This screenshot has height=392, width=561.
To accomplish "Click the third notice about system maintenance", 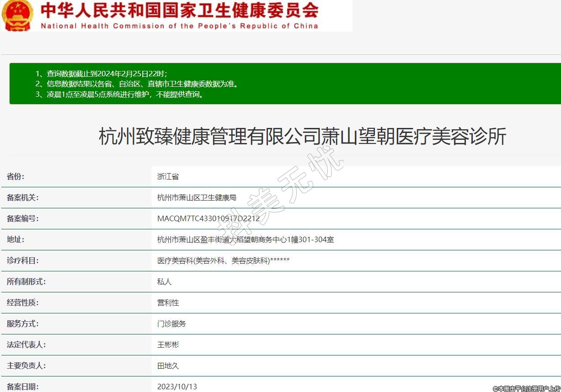I will pos(119,95).
